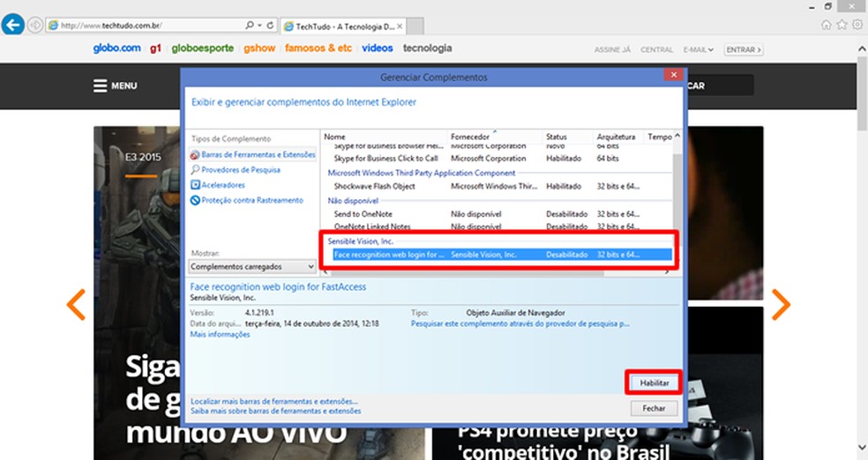The width and height of the screenshot is (868, 460).
Task: Close the Gerenciar Complementos dialog
Action: pyautogui.click(x=674, y=75)
